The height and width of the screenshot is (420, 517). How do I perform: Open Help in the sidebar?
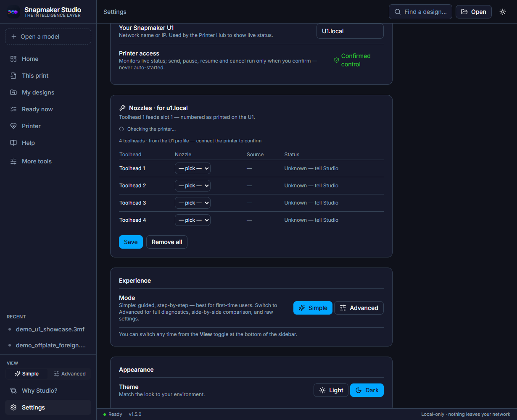pos(48,143)
